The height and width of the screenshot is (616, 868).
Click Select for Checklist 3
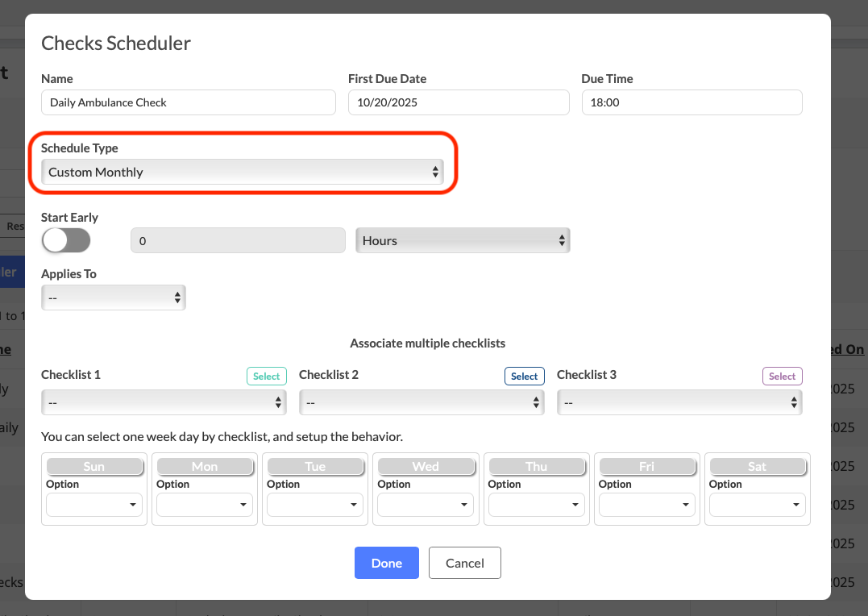click(x=782, y=376)
